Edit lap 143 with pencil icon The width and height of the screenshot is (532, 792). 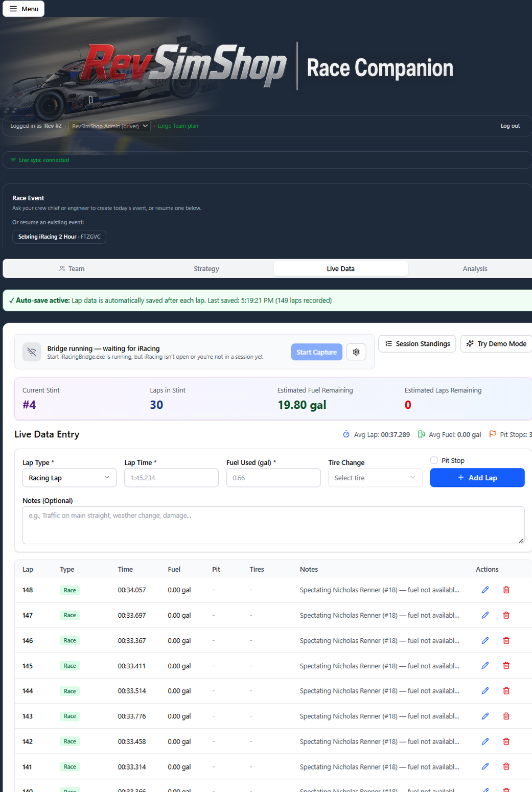(485, 716)
